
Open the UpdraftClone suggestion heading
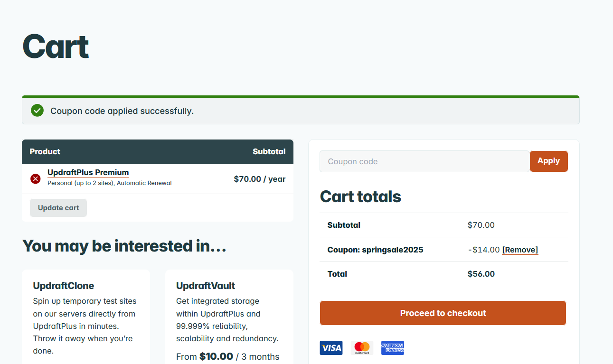tap(64, 286)
